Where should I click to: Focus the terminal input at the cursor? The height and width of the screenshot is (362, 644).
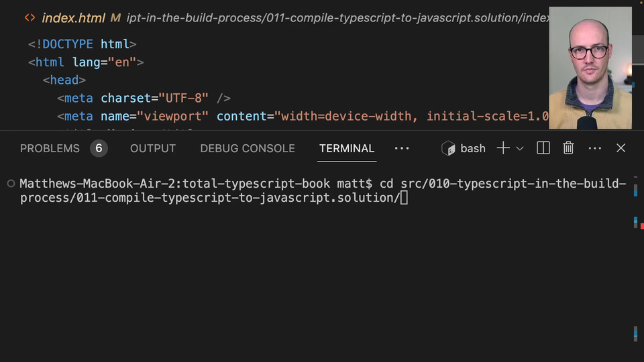pyautogui.click(x=404, y=198)
